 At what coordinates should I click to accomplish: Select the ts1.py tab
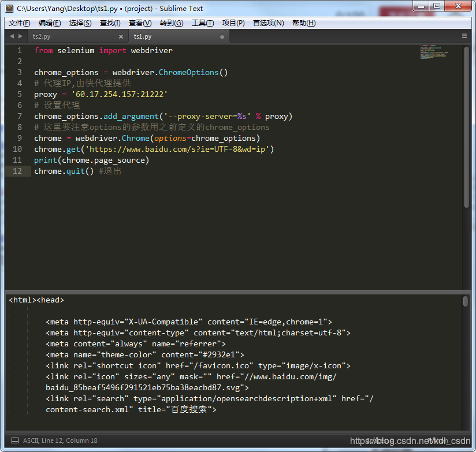click(x=144, y=35)
